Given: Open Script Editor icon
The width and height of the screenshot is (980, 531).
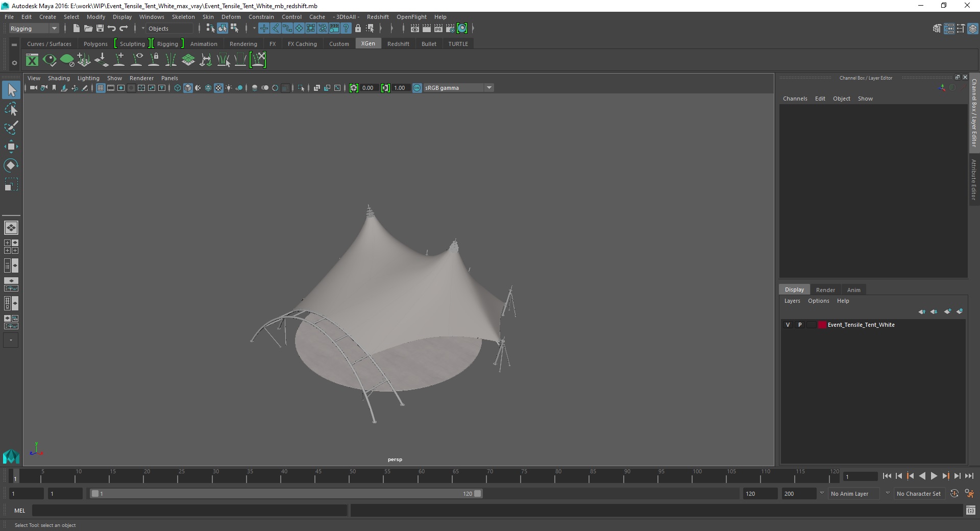Looking at the screenshot, I should pos(970,510).
